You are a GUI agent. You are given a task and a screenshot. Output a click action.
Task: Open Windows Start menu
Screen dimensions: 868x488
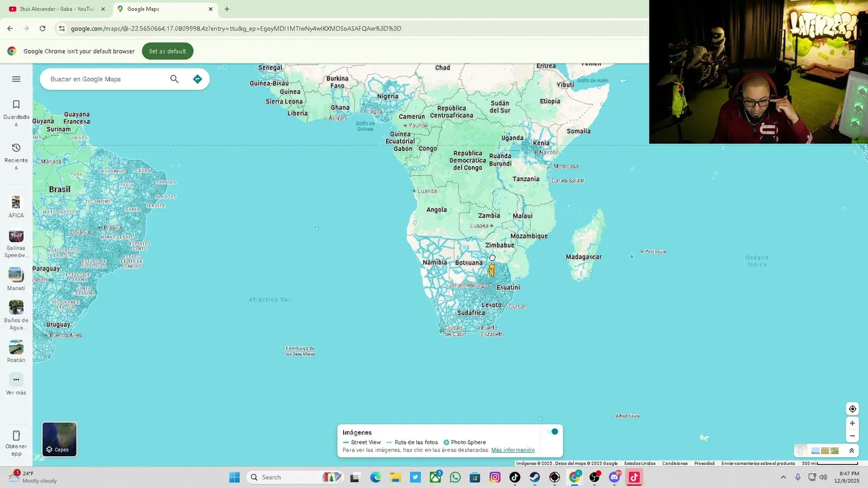click(234, 477)
